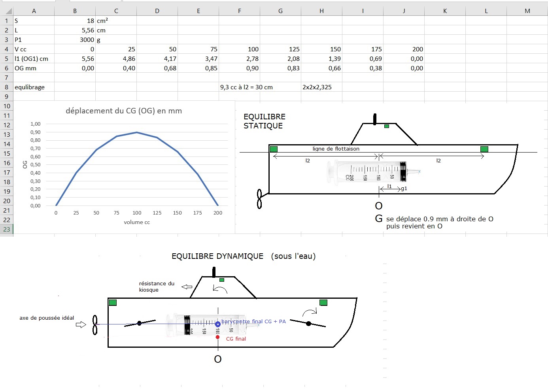This screenshot has width=548, height=392.
Task: Click the cell containing 3000
Action: [75, 40]
